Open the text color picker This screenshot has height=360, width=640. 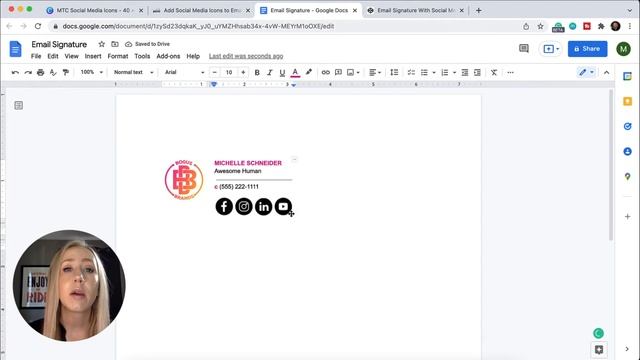click(295, 73)
